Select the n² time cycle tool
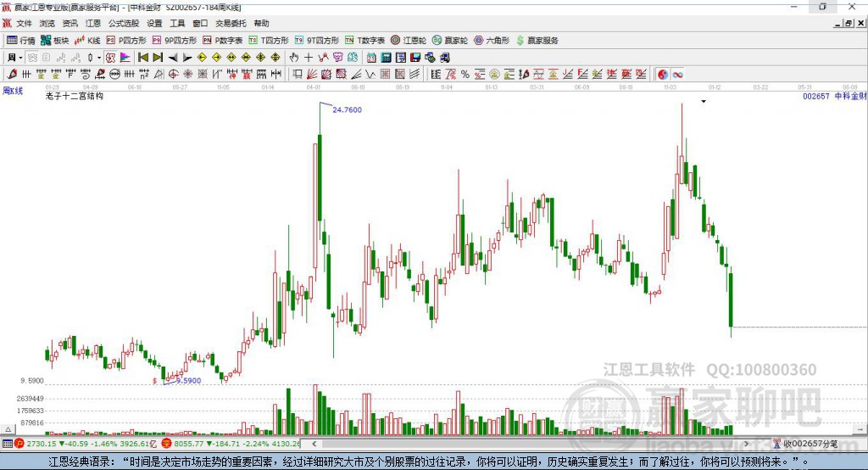 point(144,74)
